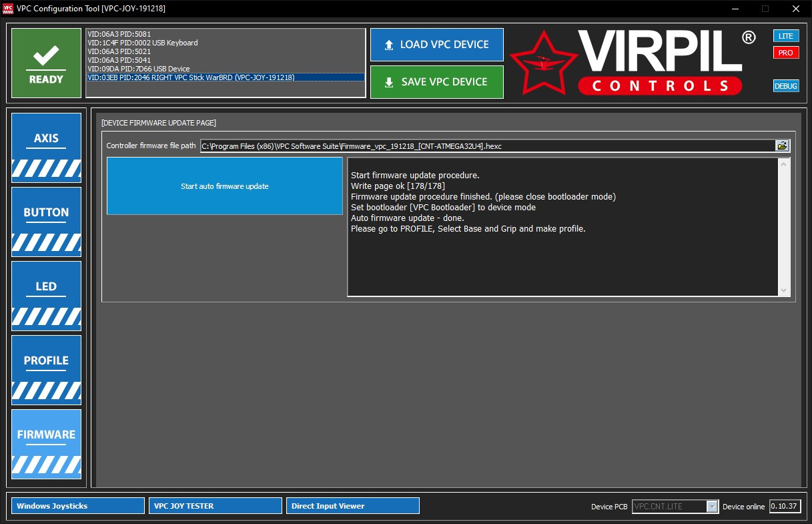
Task: Open Direct Input Viewer
Action: [x=353, y=506]
